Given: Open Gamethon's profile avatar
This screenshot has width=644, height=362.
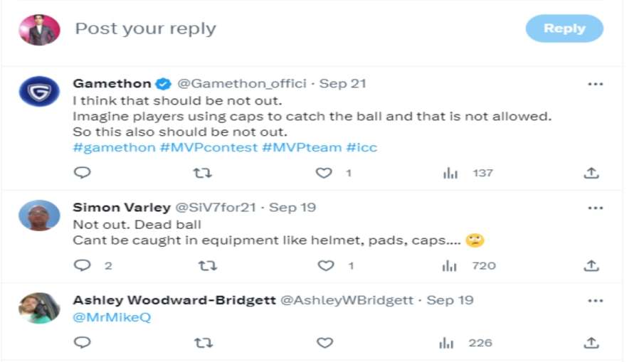Looking at the screenshot, I should (x=39, y=92).
